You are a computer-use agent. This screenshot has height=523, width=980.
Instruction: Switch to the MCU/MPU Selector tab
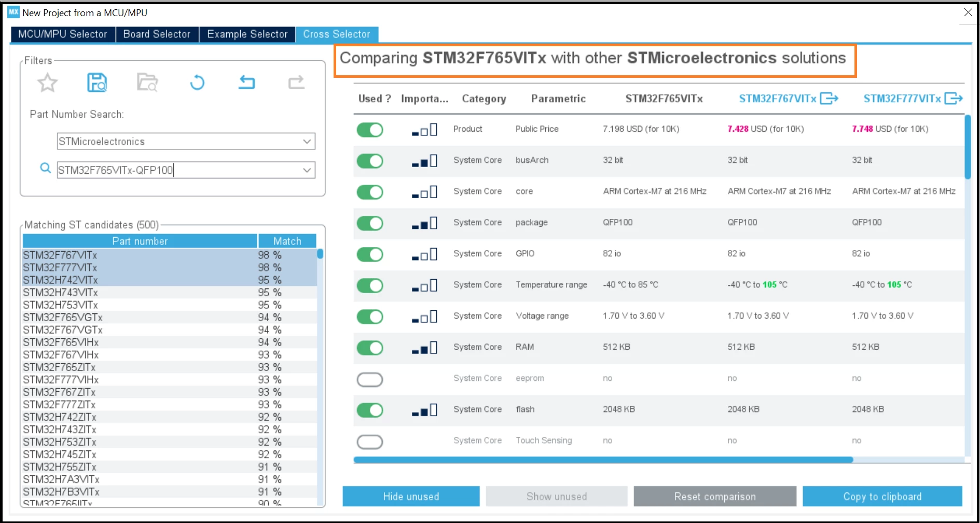[63, 34]
